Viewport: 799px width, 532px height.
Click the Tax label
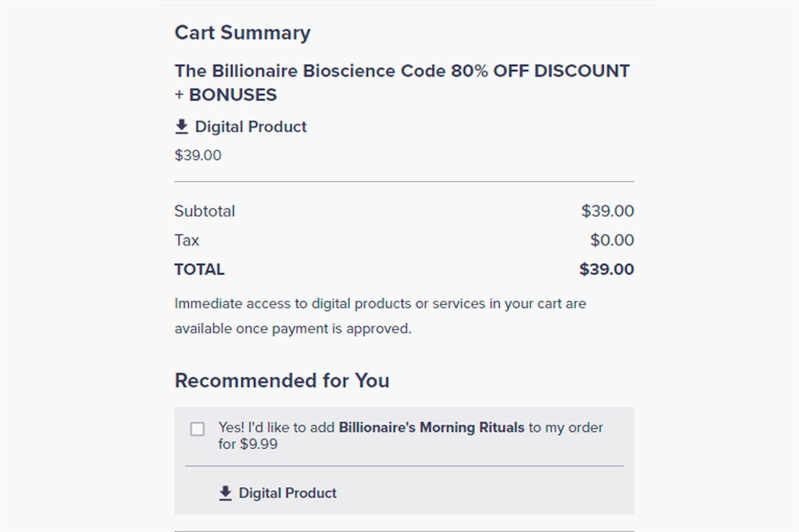187,240
